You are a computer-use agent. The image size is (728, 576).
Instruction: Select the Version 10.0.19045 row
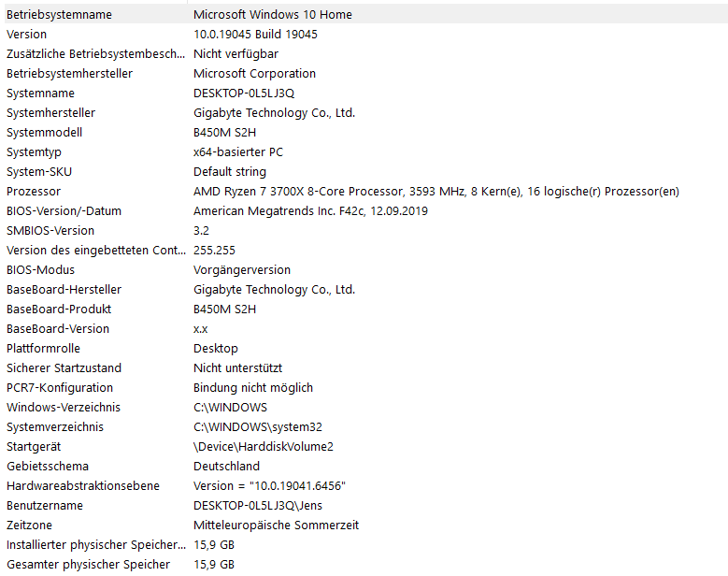click(x=365, y=35)
